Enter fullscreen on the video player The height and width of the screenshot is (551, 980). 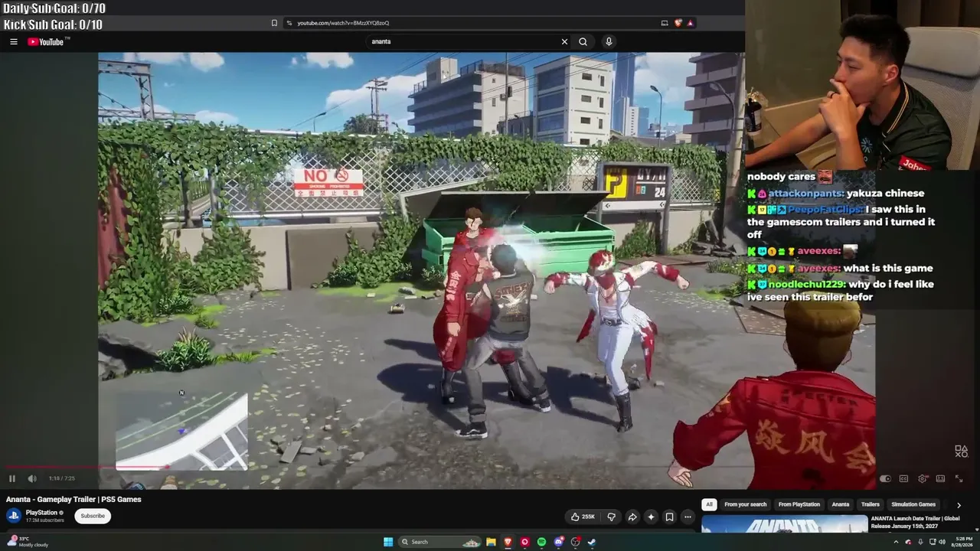point(959,479)
